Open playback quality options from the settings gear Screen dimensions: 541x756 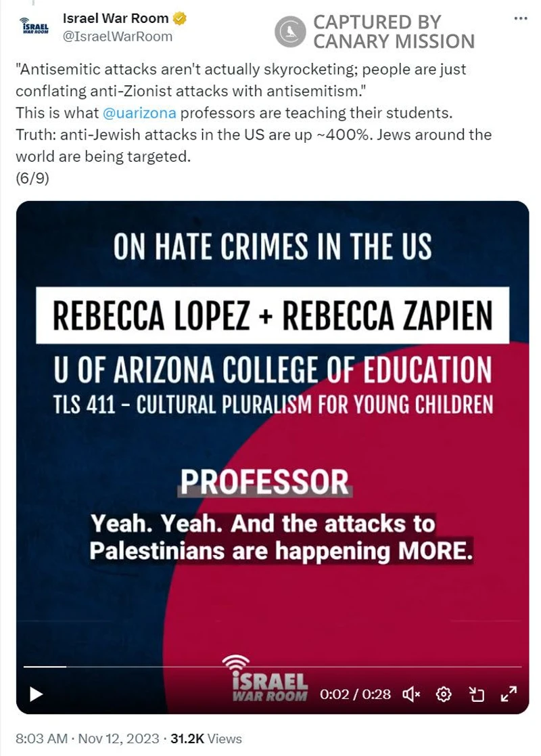coord(443,694)
